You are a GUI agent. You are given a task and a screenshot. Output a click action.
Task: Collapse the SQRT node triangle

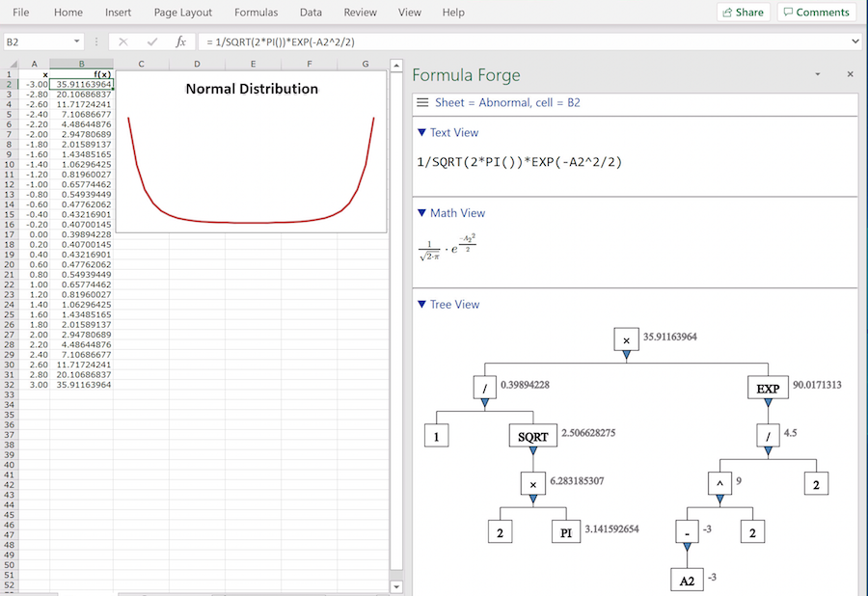[533, 451]
